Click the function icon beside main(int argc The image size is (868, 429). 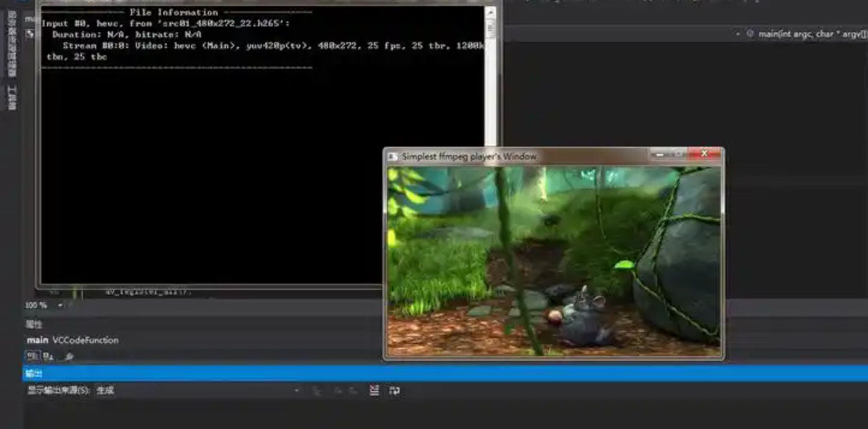pos(750,34)
